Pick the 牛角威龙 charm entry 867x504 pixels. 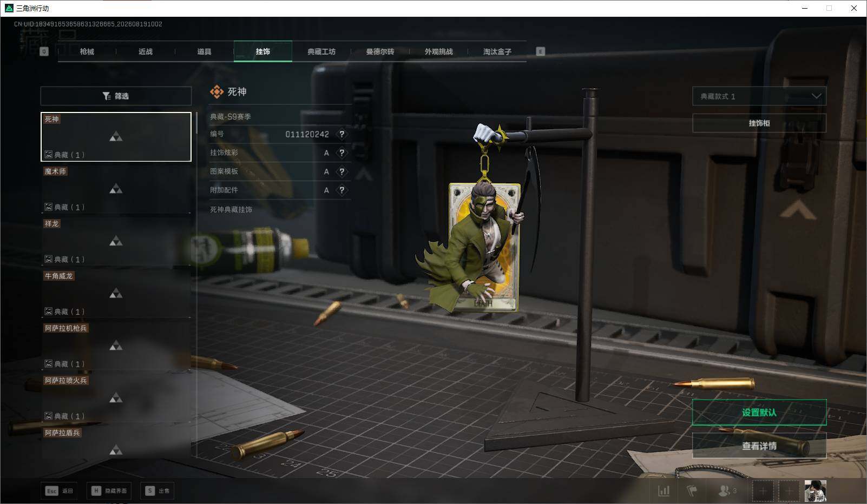point(116,294)
